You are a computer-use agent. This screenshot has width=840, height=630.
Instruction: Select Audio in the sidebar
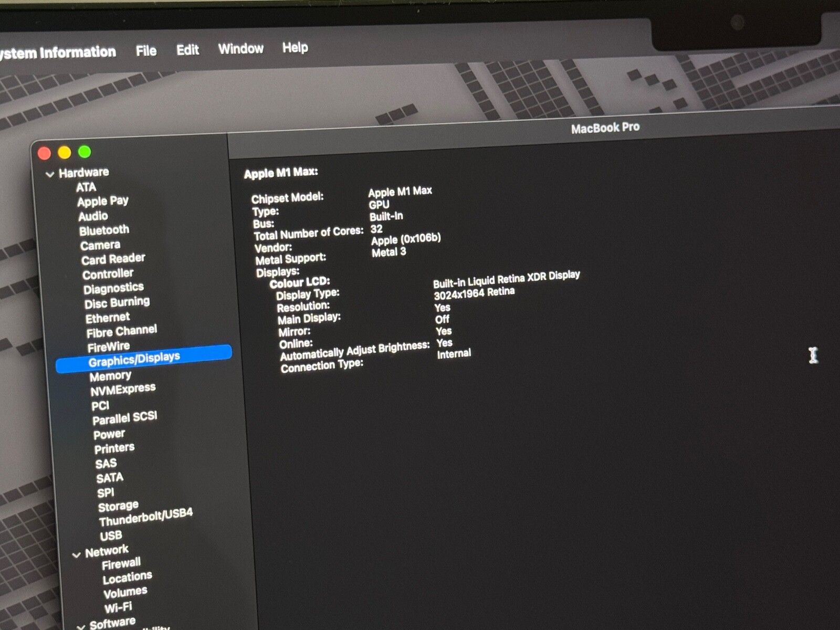[93, 216]
